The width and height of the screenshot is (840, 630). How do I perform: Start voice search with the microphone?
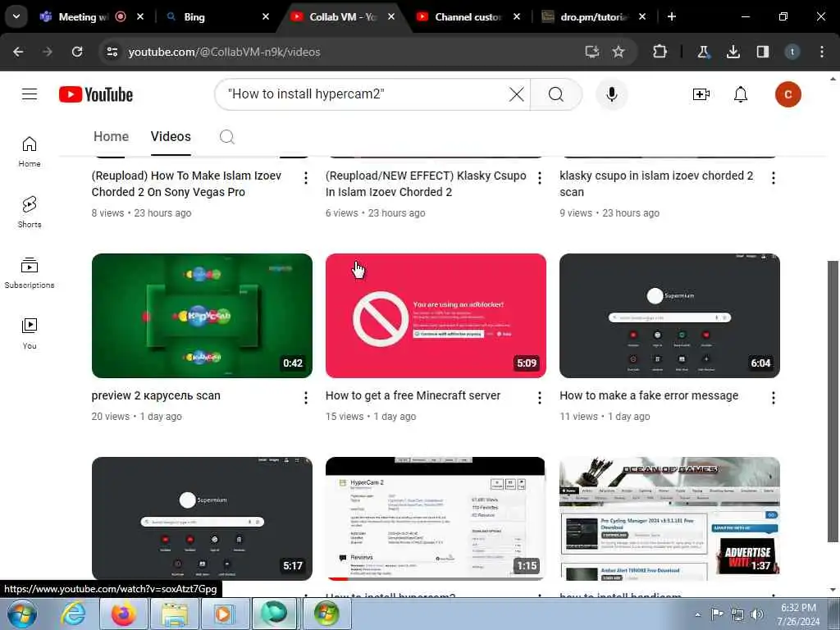pos(612,94)
